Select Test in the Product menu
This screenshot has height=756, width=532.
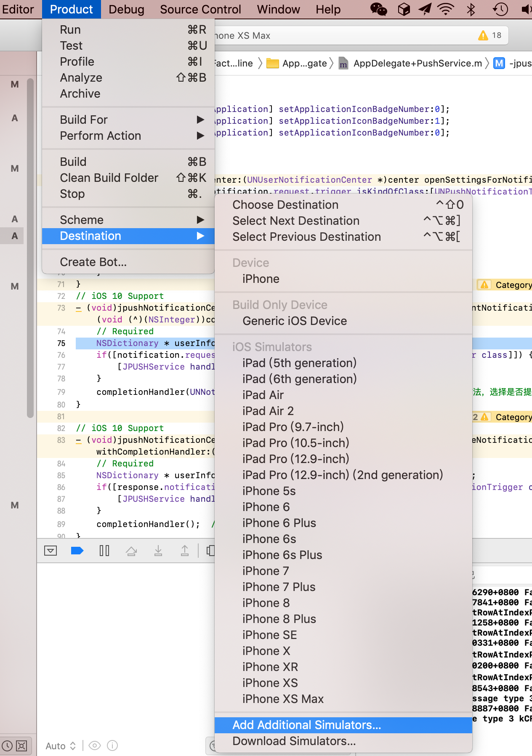(x=128, y=45)
